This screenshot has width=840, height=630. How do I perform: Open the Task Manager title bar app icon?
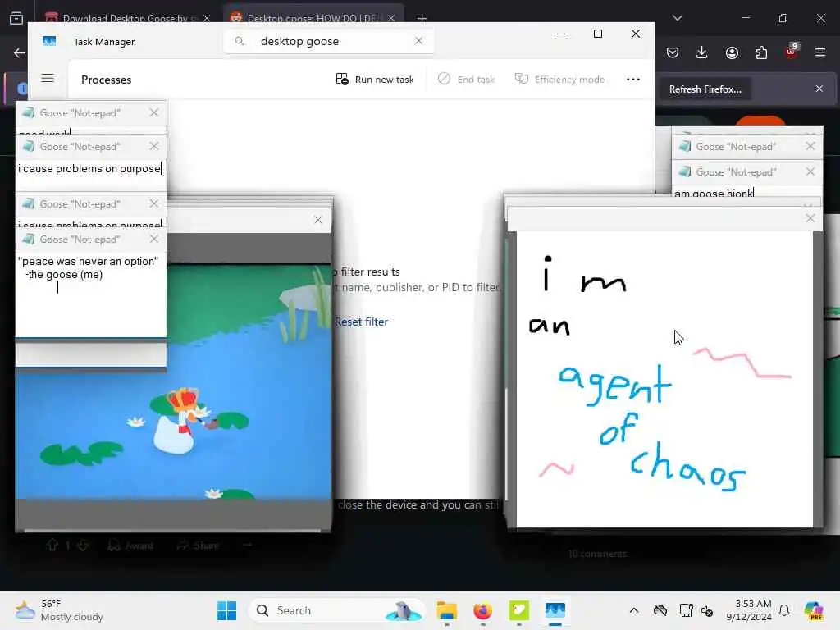point(49,41)
